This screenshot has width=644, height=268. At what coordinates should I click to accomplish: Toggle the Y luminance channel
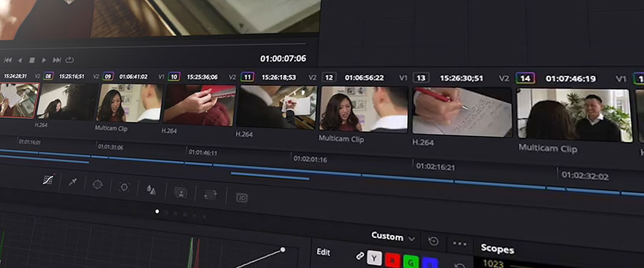coord(374,258)
